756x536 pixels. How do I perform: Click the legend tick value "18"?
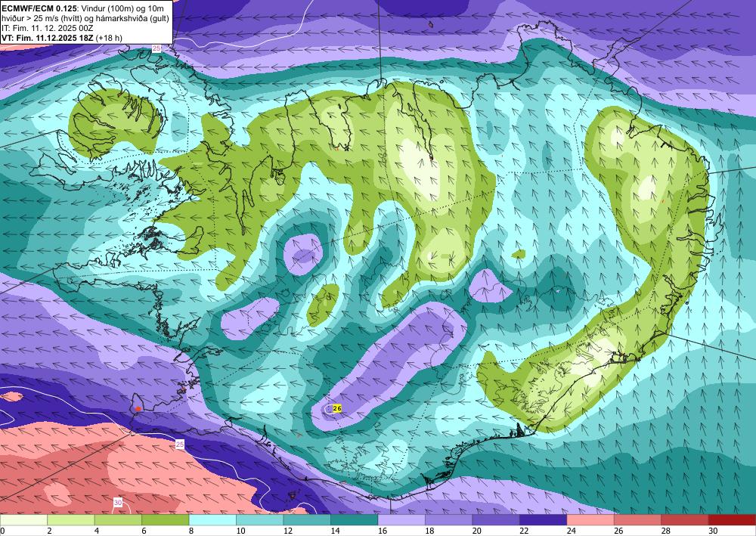point(429,531)
